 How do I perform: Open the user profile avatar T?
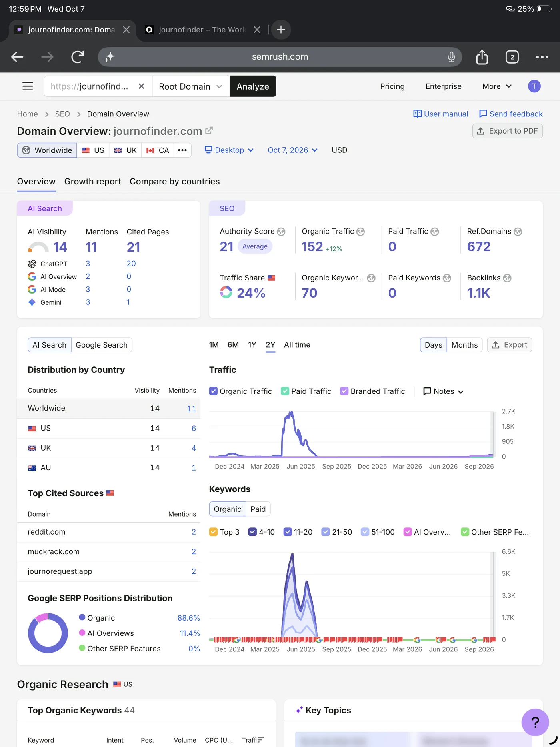[x=534, y=86]
